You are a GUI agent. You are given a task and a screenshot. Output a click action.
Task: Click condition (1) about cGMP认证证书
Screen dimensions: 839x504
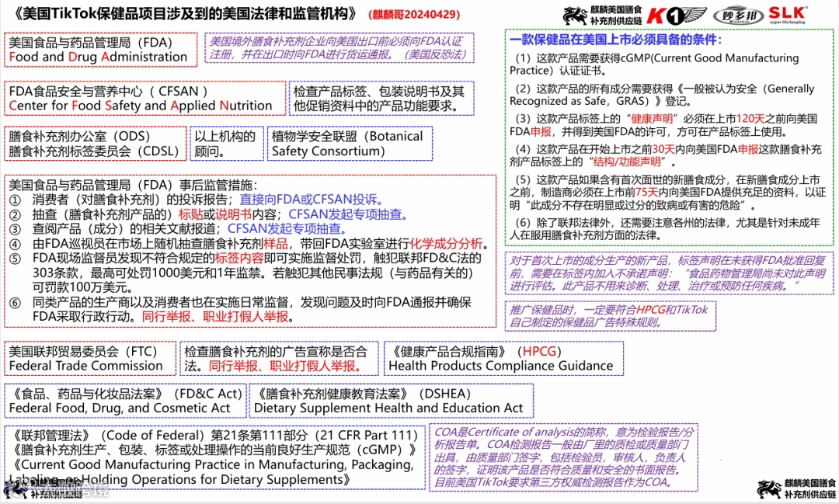[654, 64]
